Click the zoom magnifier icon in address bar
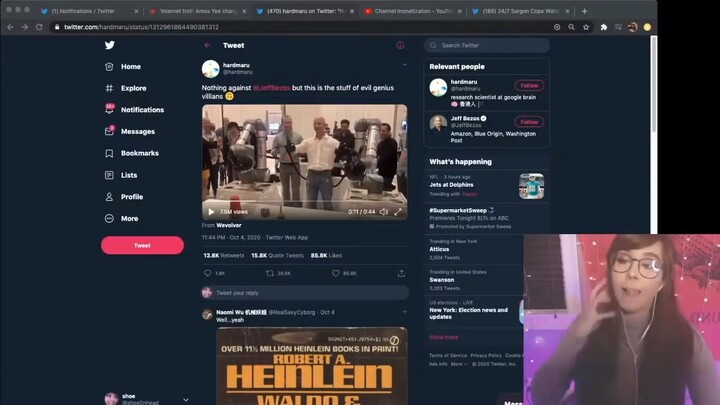The width and height of the screenshot is (720, 405). point(571,27)
